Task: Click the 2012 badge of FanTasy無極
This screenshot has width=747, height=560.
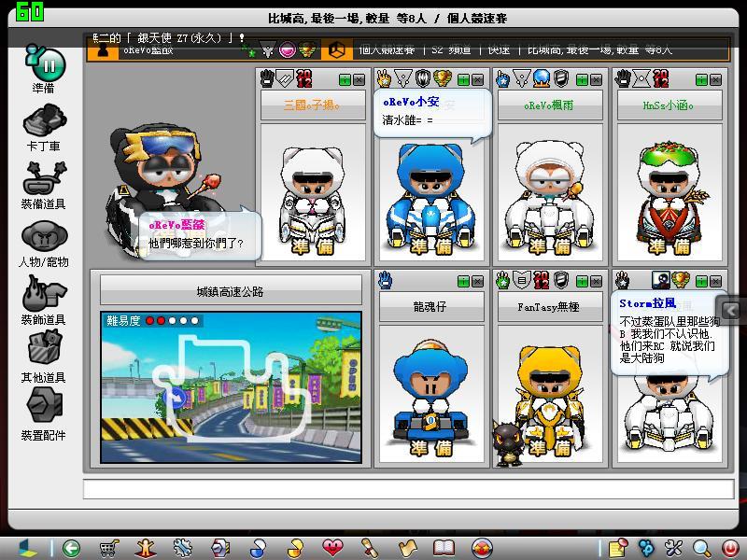Action: 542,280
